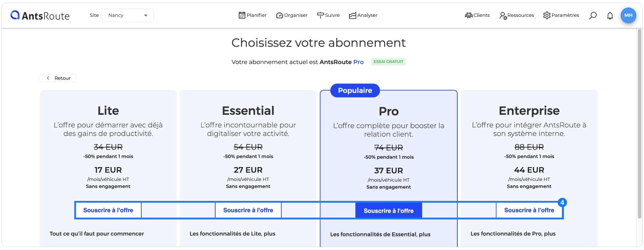Subscribe to the Essential offer
This screenshot has width=644, height=250.
tap(248, 210)
